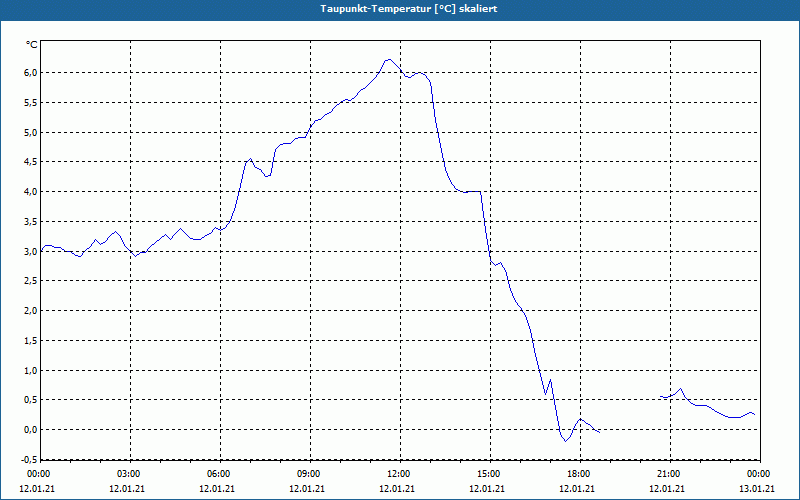
Task: Click the chart title 'Taupunkt-Temperatur [°C] skaliert'
Action: tap(409, 9)
